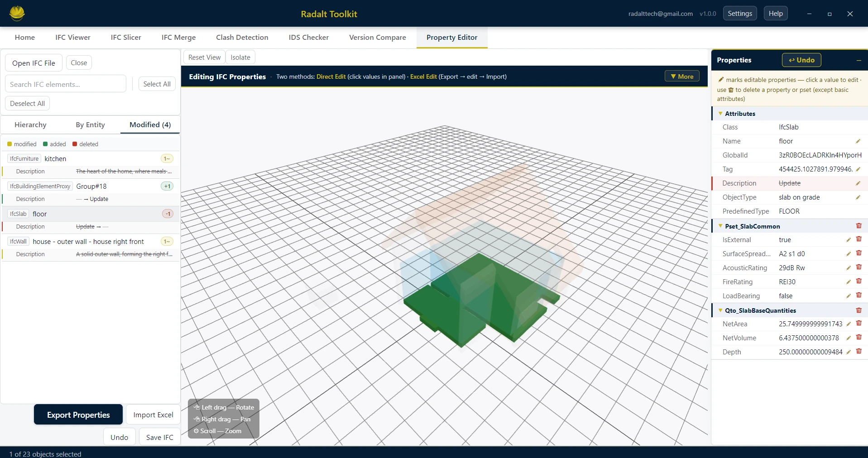Click the Reset View button

point(204,57)
